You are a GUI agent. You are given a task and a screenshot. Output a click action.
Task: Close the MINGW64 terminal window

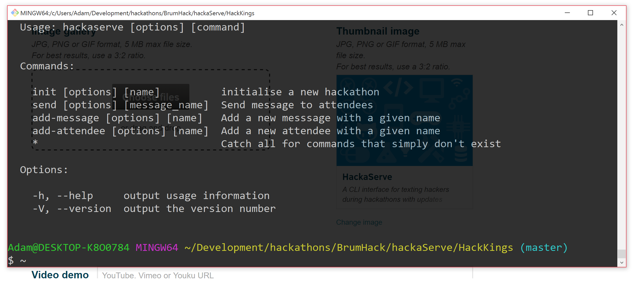coord(614,13)
